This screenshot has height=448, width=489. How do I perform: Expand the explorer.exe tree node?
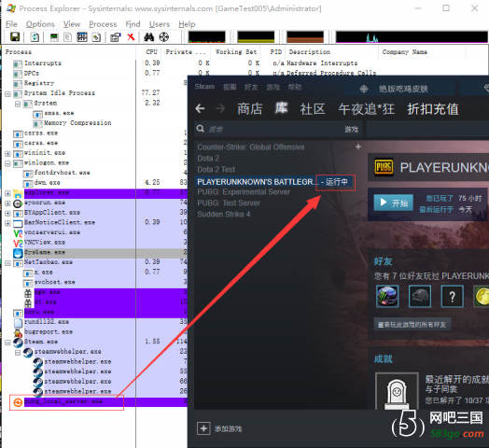pyautogui.click(x=7, y=193)
